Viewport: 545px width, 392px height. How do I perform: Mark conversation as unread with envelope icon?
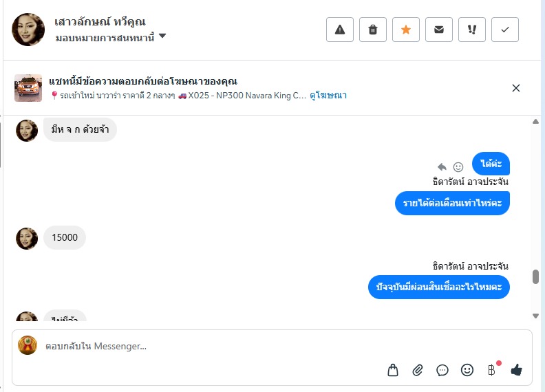439,30
